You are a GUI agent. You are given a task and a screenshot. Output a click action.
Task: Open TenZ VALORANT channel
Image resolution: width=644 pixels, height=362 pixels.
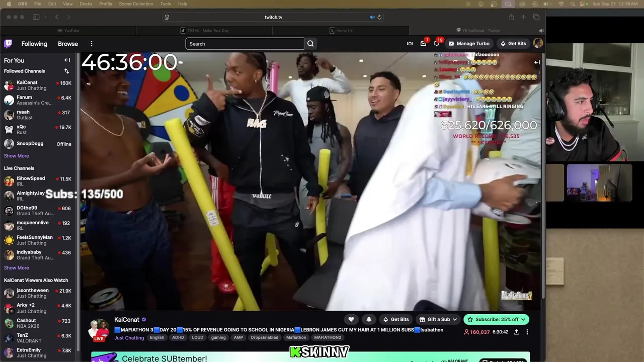click(38, 338)
